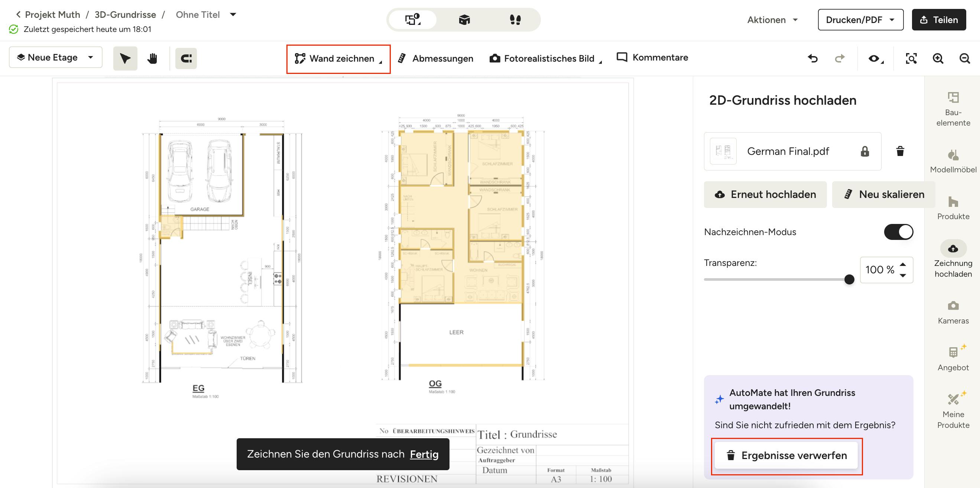Zoom in with magnifier plus icon
Image resolution: width=980 pixels, height=488 pixels.
coord(938,58)
